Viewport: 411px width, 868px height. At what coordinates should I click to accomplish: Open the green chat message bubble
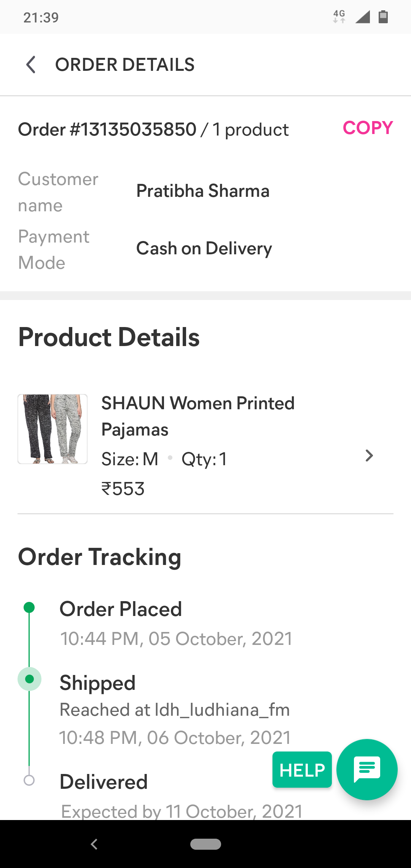367,769
